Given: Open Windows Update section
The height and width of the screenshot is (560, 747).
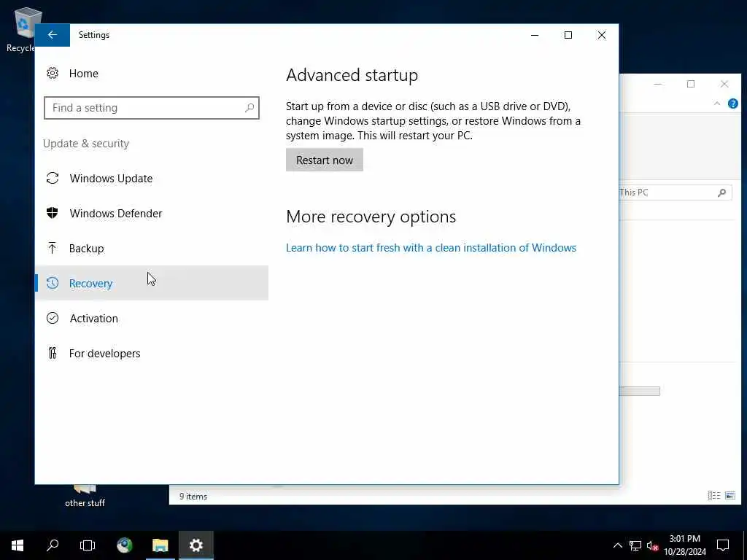Looking at the screenshot, I should pyautogui.click(x=152, y=178).
